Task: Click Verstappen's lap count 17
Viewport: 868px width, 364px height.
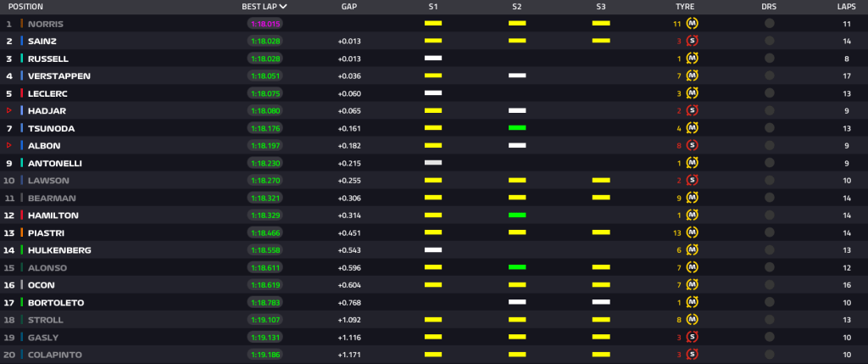Action: [847, 76]
